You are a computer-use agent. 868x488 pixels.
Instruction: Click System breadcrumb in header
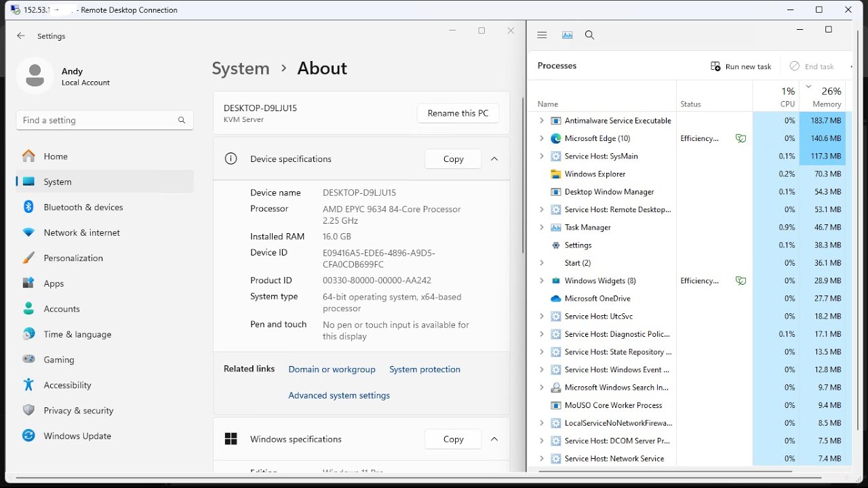coord(241,68)
